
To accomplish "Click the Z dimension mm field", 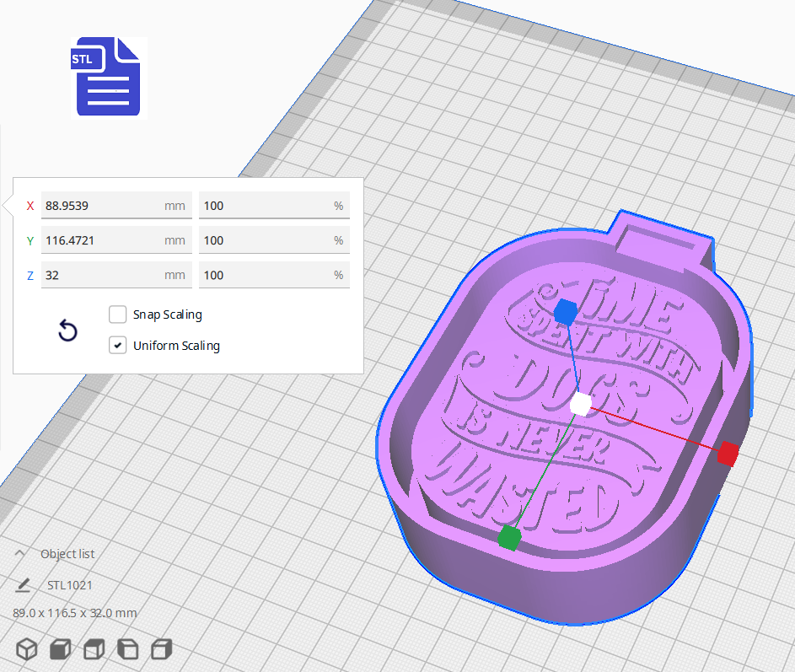I will (115, 274).
